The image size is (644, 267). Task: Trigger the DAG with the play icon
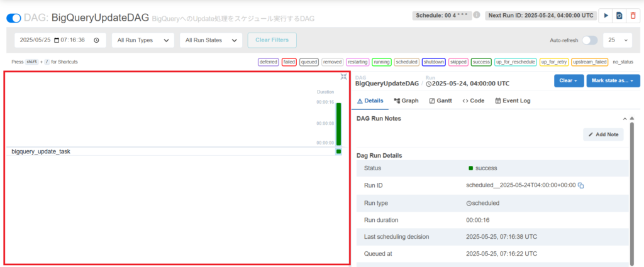tap(605, 16)
